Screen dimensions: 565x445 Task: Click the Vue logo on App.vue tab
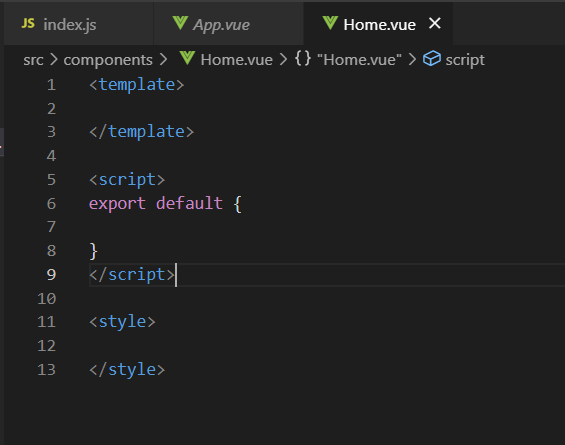180,23
